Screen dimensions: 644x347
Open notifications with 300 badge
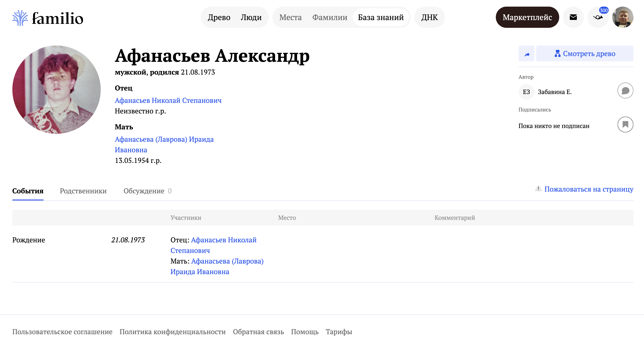click(598, 17)
